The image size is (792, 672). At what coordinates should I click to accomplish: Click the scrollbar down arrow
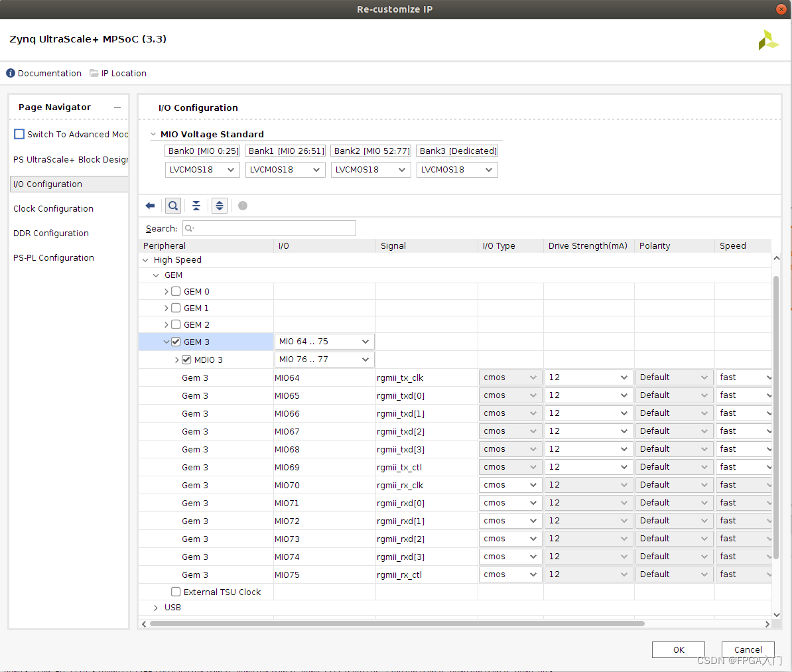777,615
